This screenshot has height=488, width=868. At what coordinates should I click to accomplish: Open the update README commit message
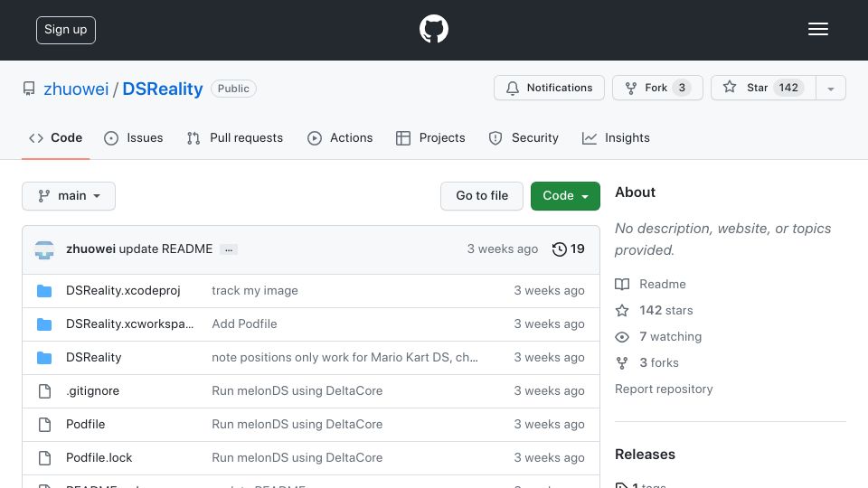click(165, 249)
